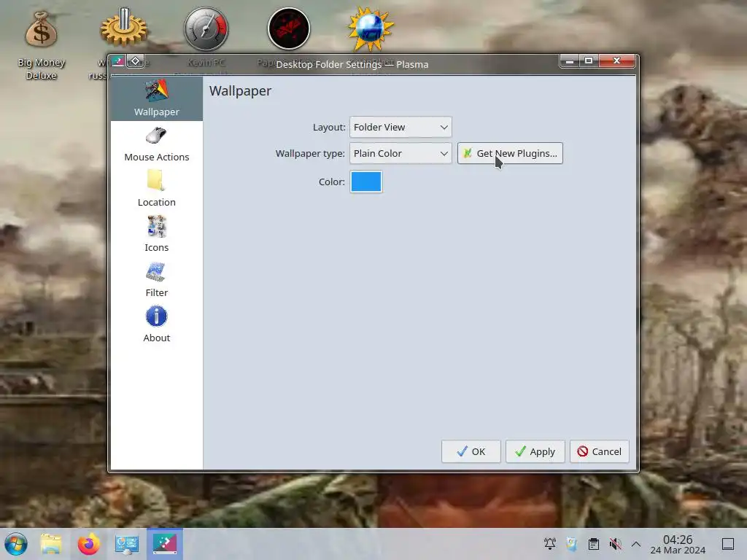Toggle the pin on all desktops titlebar icon

pyautogui.click(x=135, y=61)
